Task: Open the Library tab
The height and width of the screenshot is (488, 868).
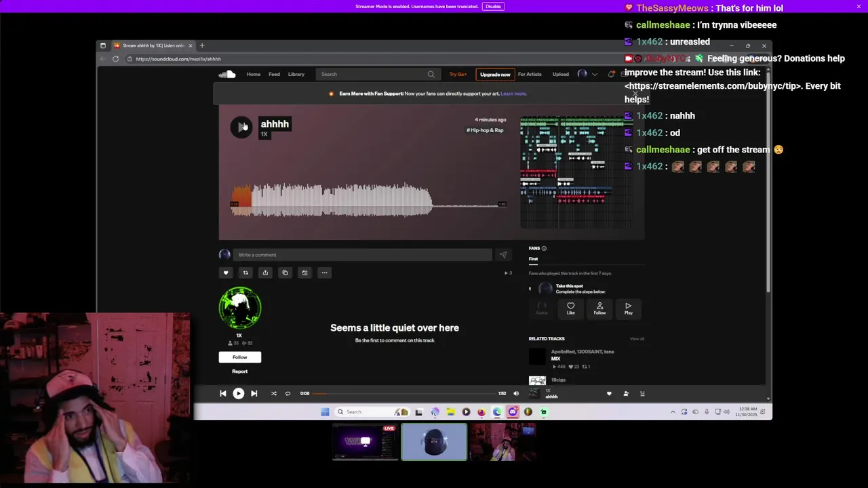Action: click(x=296, y=74)
